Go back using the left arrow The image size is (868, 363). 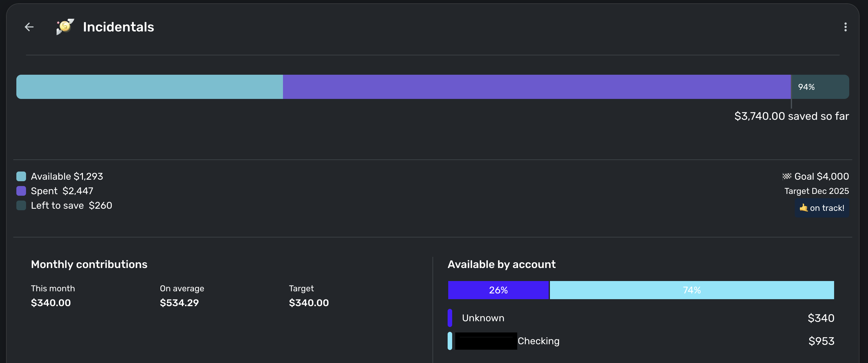29,27
